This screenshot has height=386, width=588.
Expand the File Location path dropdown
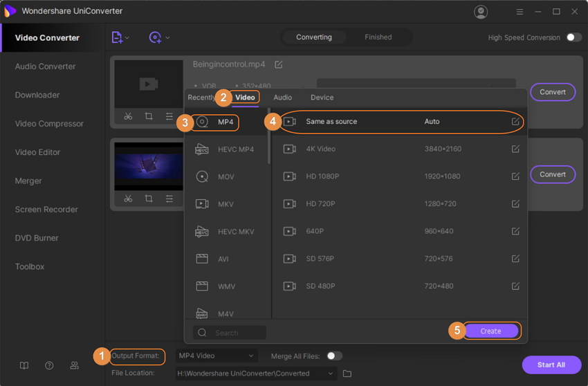pyautogui.click(x=331, y=374)
